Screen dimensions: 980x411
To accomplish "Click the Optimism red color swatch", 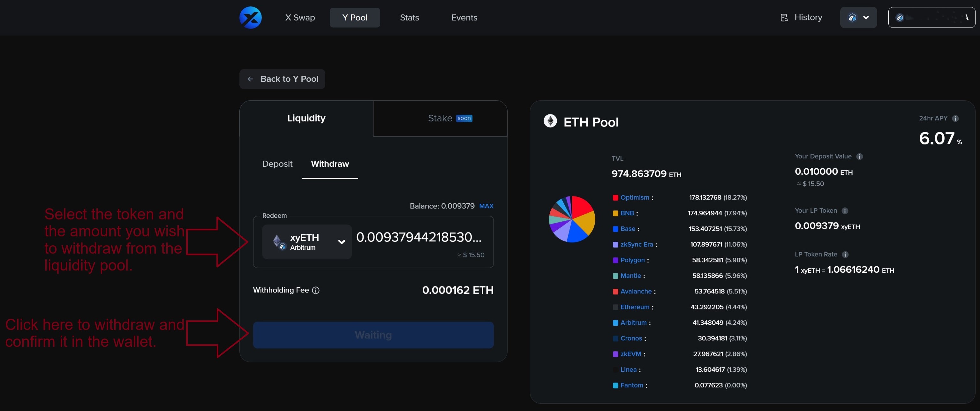I will [x=615, y=197].
